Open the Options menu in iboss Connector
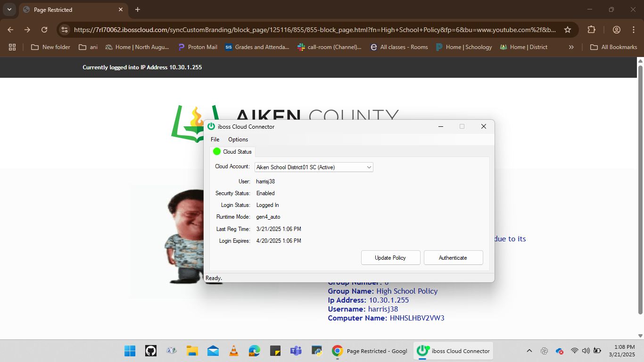 click(x=238, y=140)
